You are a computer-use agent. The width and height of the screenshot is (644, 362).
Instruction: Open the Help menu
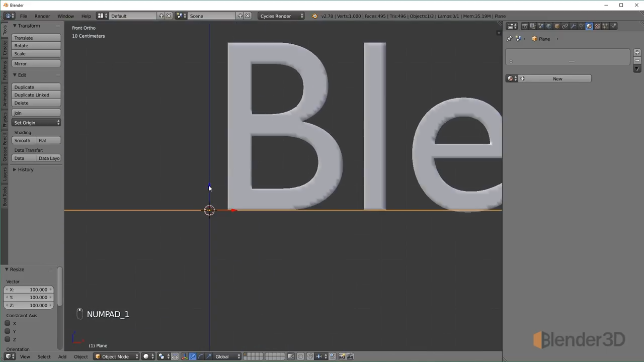click(86, 16)
